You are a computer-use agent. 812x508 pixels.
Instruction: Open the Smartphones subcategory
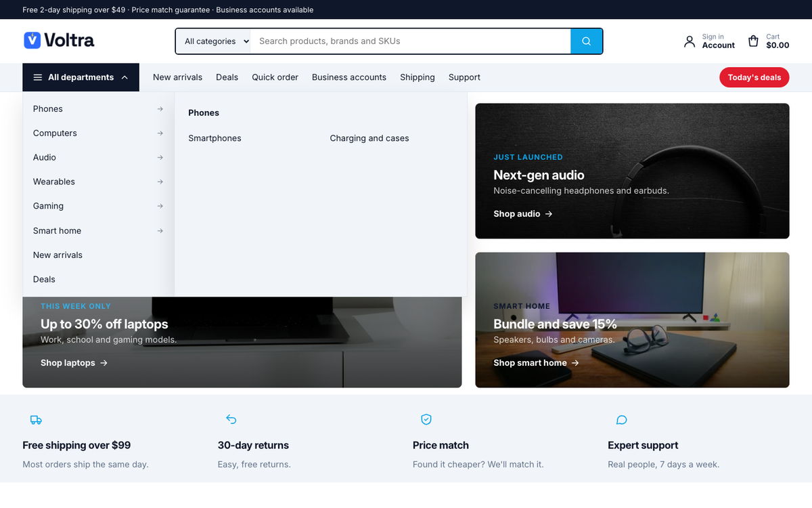[x=215, y=138]
